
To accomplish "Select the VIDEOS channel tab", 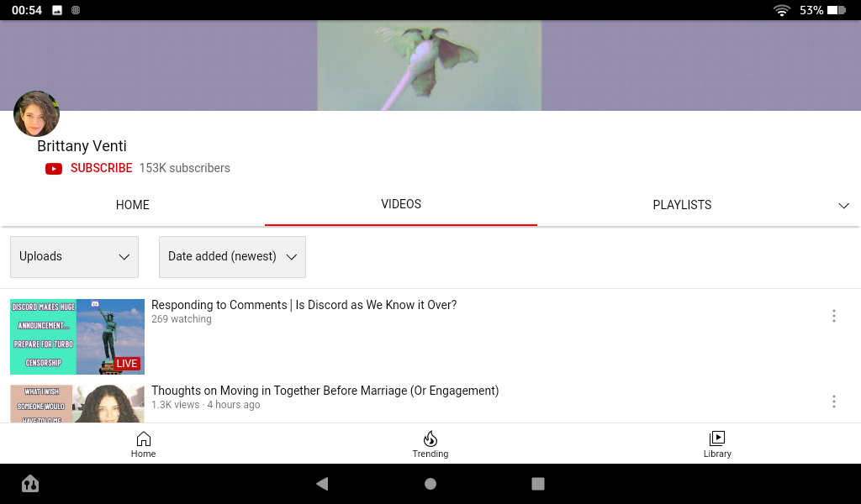I will click(x=401, y=204).
